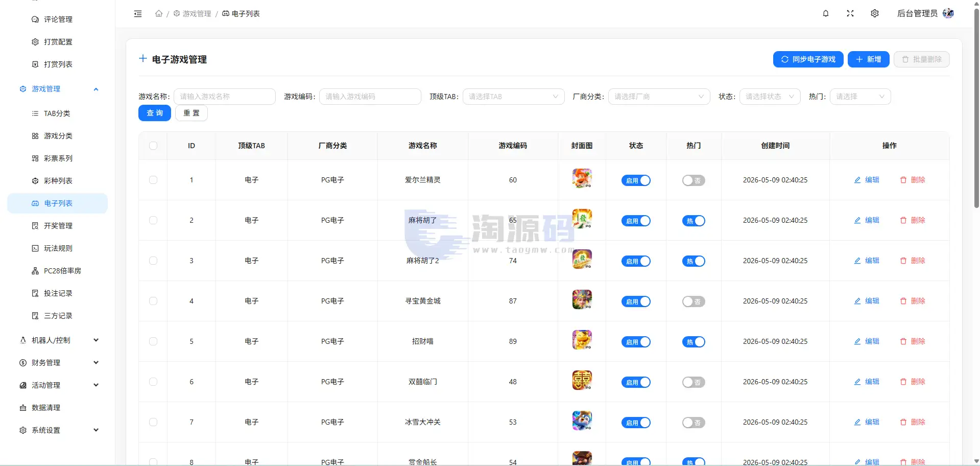The height and width of the screenshot is (466, 980).
Task: Click the vertical page scrollbar thumb
Action: pos(976,109)
